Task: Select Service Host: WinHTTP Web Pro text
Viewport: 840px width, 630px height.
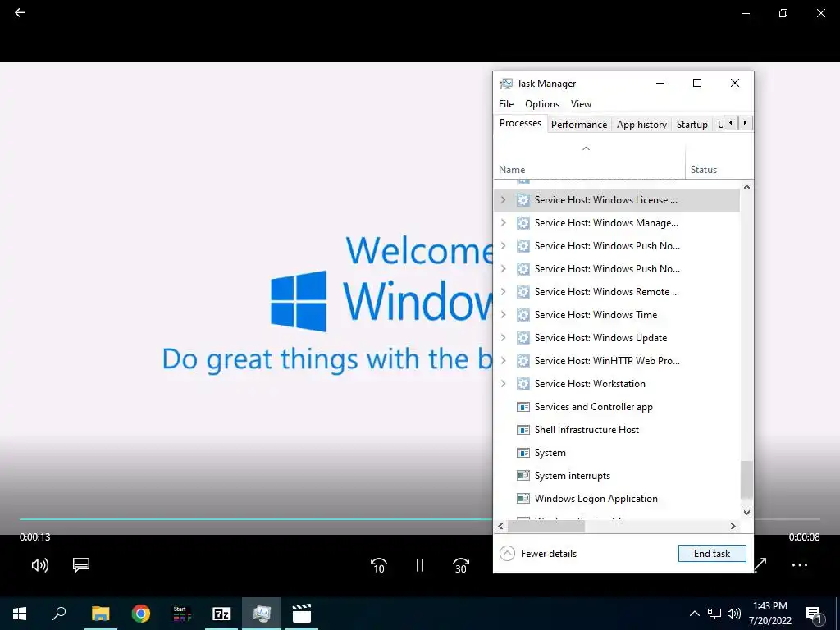Action: pyautogui.click(x=607, y=361)
